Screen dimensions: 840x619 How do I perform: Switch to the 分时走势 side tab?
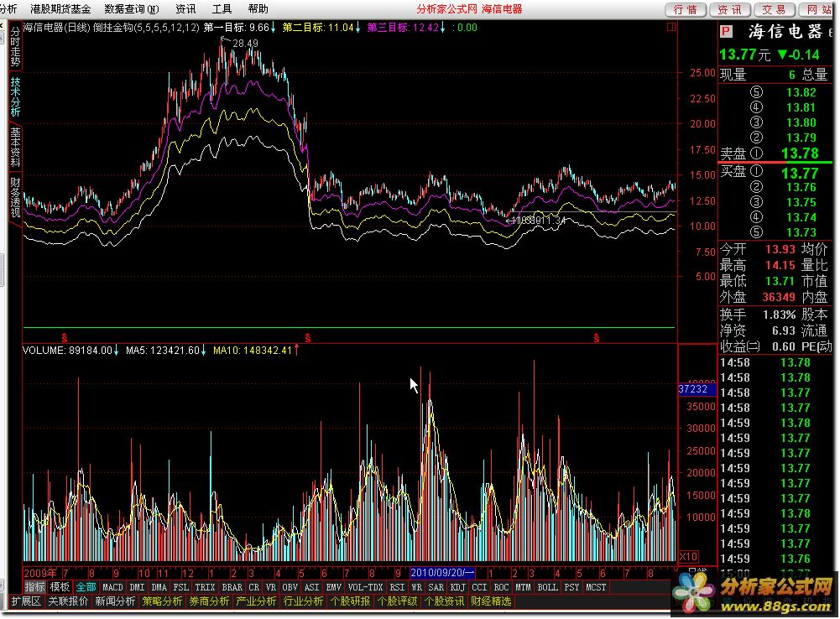[15, 47]
